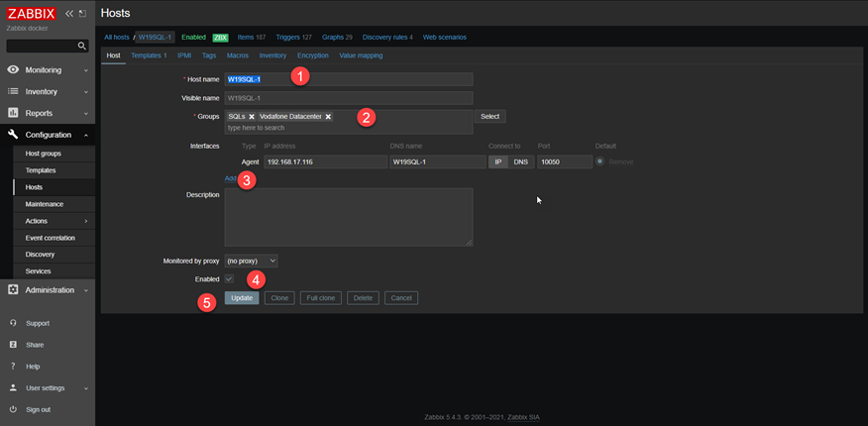Go to All hosts breadcrumb
The width and height of the screenshot is (868, 426).
pyautogui.click(x=117, y=37)
